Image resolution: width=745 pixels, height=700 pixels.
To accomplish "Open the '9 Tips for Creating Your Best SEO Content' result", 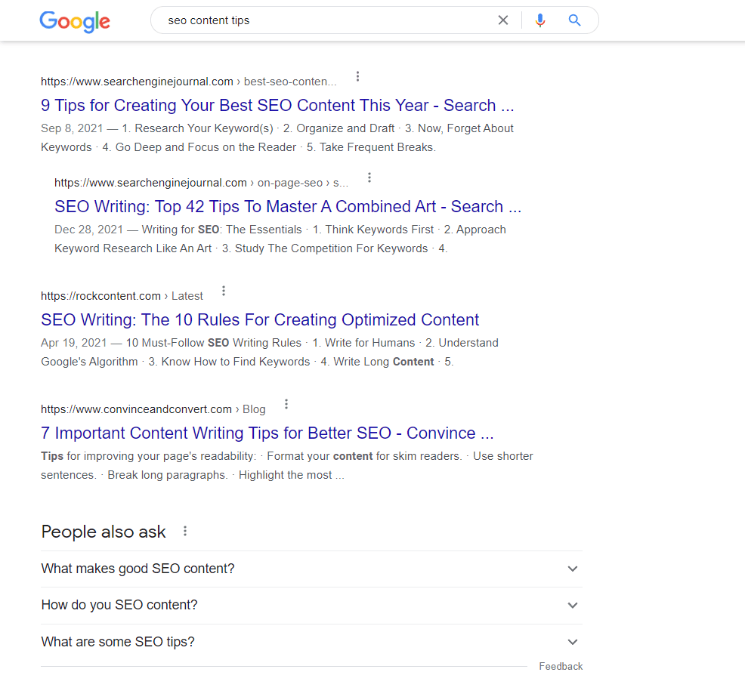I will (277, 105).
